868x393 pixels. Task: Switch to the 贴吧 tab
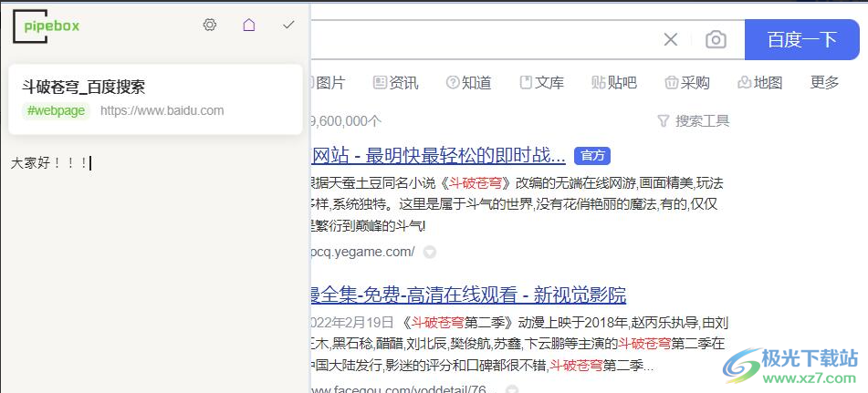click(614, 83)
